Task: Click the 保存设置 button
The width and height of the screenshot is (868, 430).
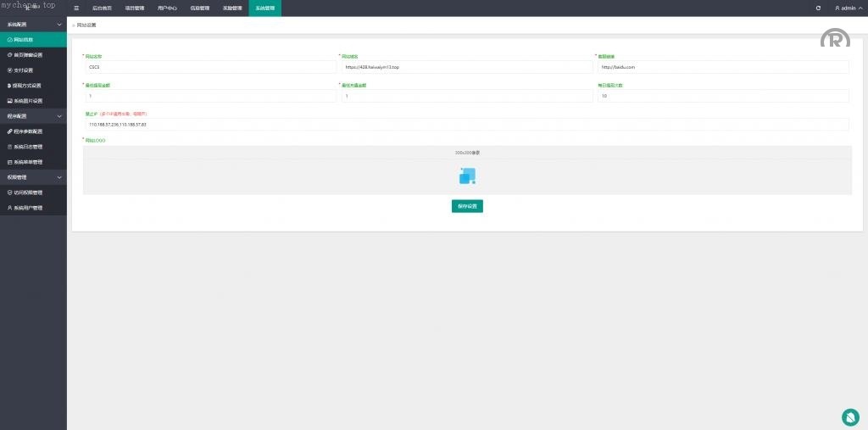Action: pos(467,206)
